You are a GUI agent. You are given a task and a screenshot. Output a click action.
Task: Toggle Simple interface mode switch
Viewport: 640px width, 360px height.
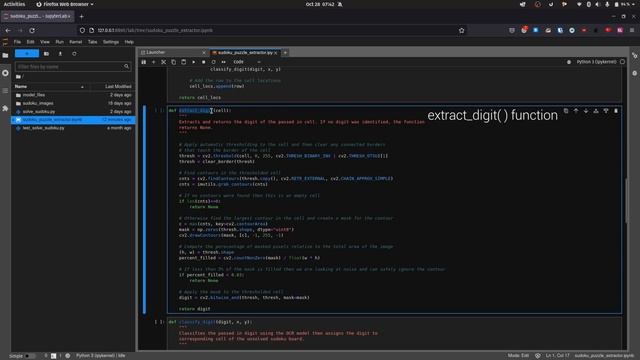tap(29, 356)
